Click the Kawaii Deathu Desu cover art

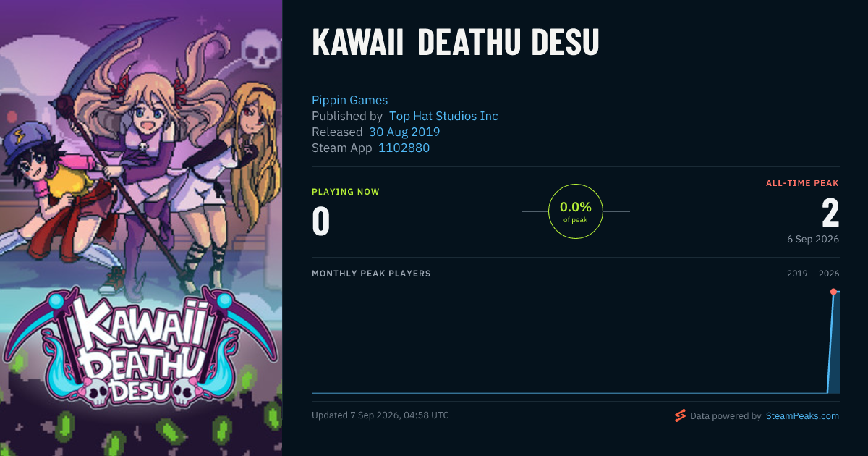pyautogui.click(x=141, y=228)
